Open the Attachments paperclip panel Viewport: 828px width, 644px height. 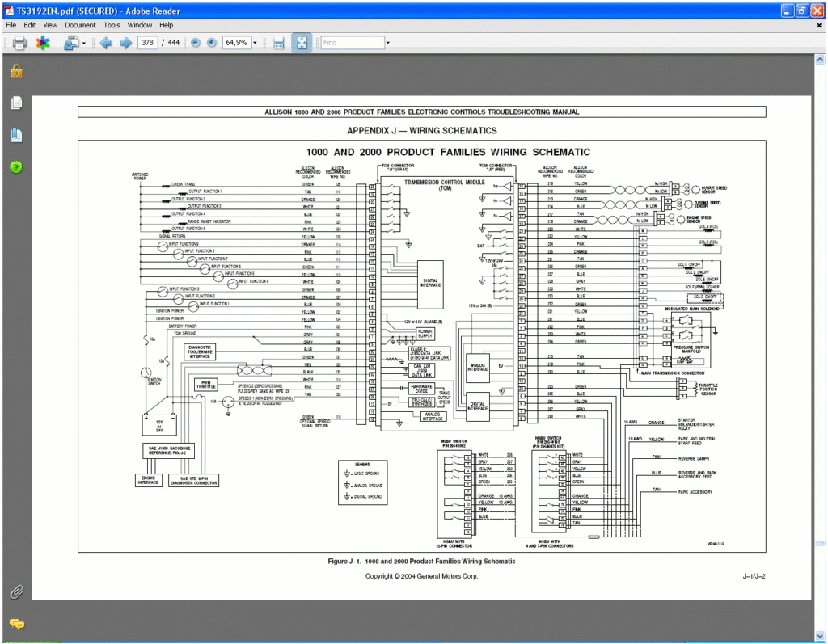coord(16,591)
